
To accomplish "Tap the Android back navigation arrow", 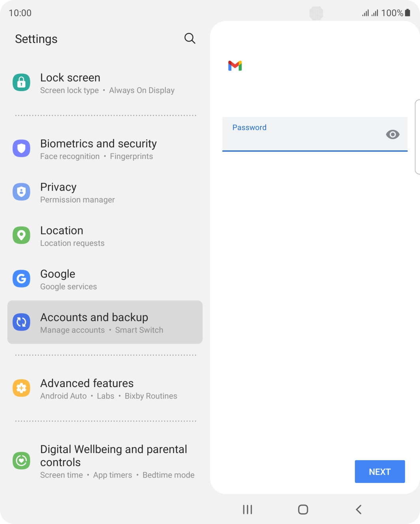I will click(x=359, y=509).
